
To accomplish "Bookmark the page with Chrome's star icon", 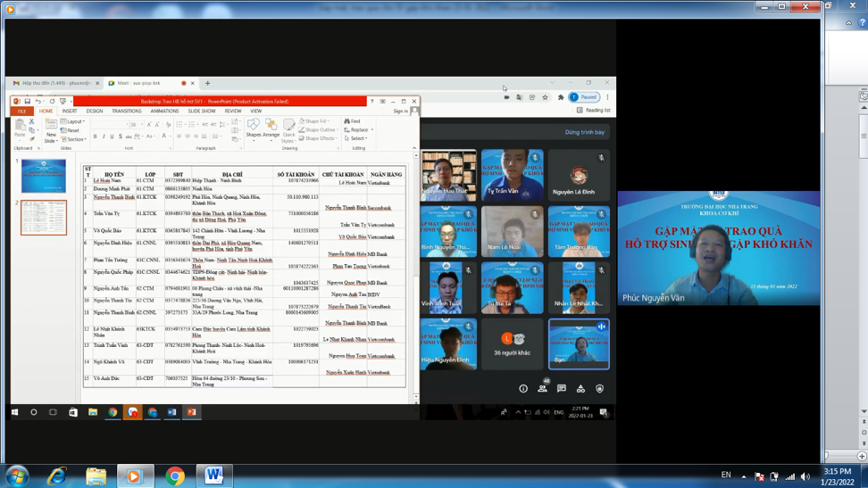I will pyautogui.click(x=546, y=97).
